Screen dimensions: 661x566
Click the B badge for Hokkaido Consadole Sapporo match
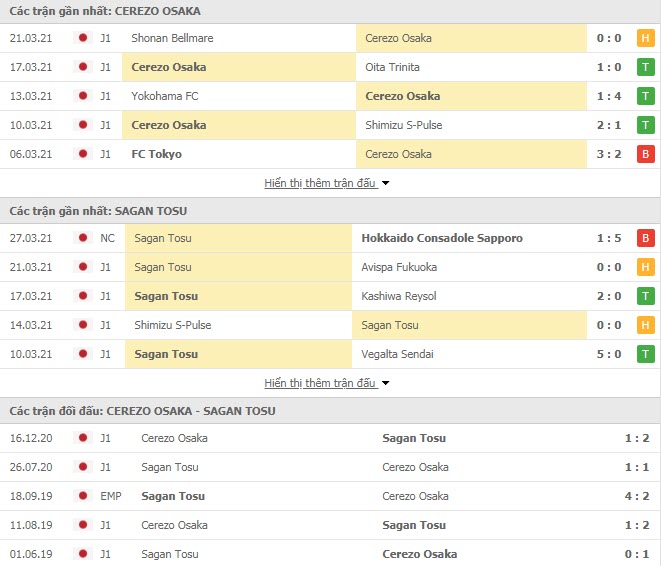point(645,238)
